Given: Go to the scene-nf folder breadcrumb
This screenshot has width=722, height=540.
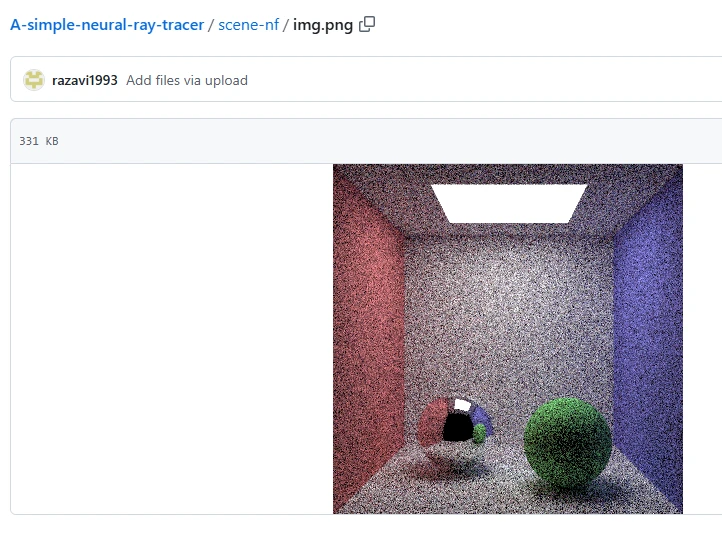Looking at the screenshot, I should 248,24.
